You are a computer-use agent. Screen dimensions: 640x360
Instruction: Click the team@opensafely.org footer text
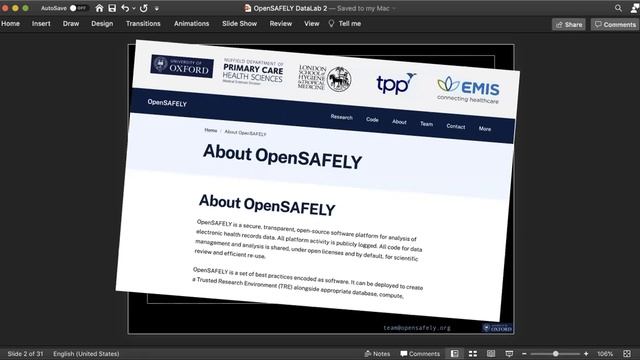[x=417, y=328]
